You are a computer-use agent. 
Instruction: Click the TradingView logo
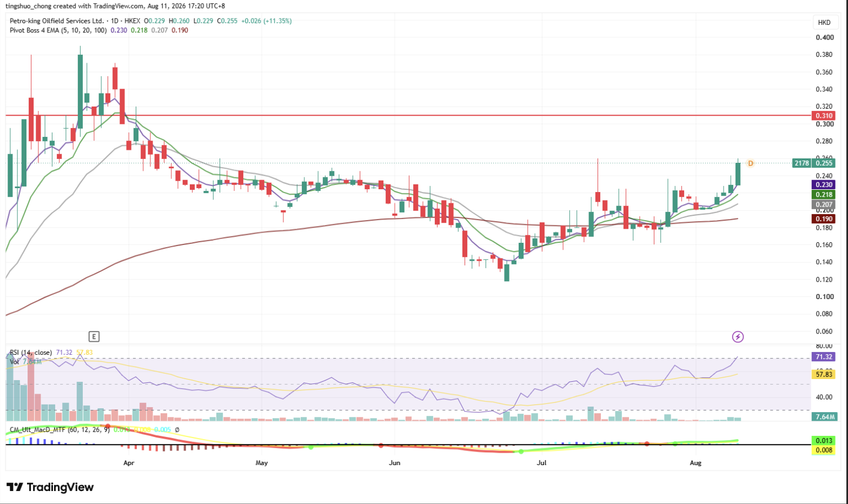pyautogui.click(x=50, y=487)
